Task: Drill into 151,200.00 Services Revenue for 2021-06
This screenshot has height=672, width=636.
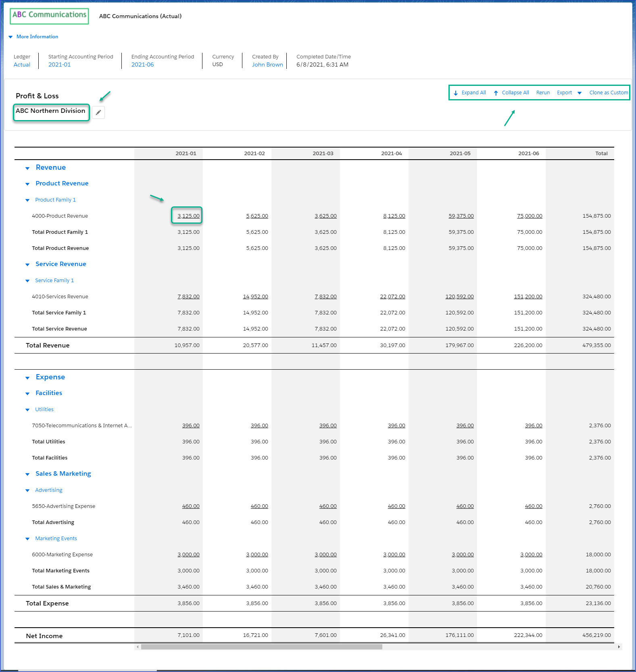Action: point(528,297)
